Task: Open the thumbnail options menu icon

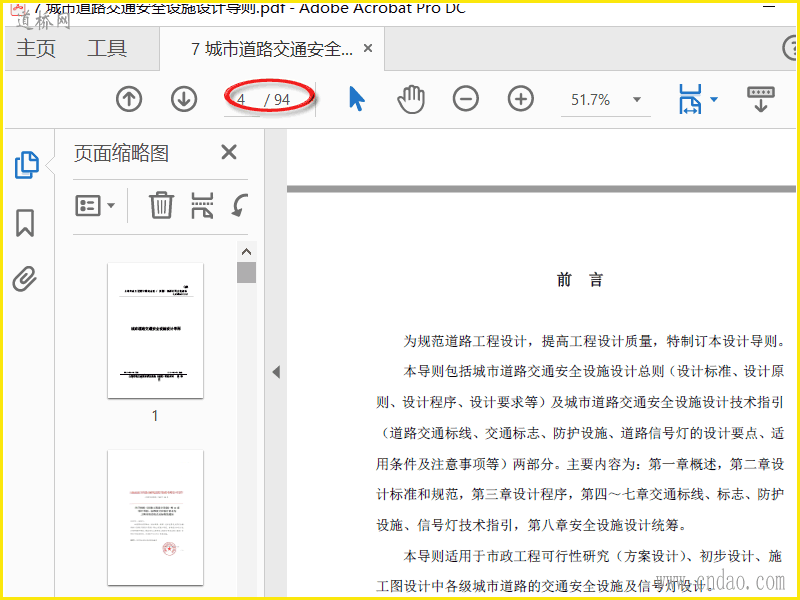Action: click(x=88, y=206)
